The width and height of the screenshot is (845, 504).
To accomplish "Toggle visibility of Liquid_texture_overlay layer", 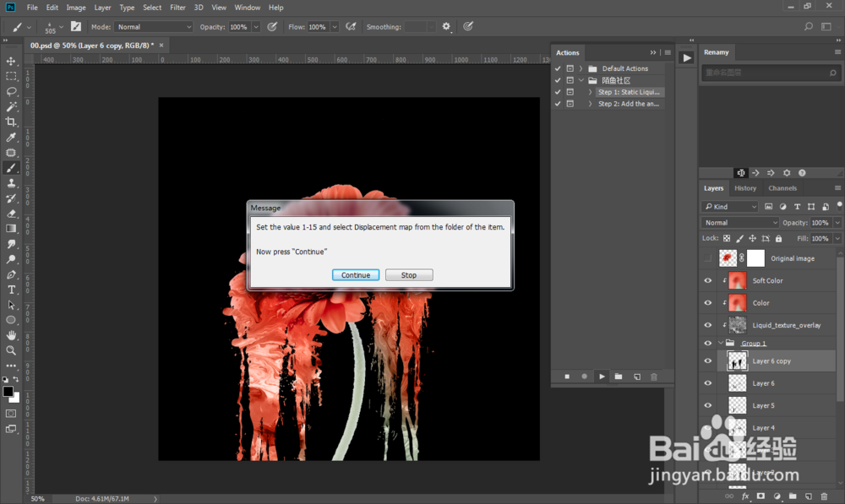I will [708, 325].
